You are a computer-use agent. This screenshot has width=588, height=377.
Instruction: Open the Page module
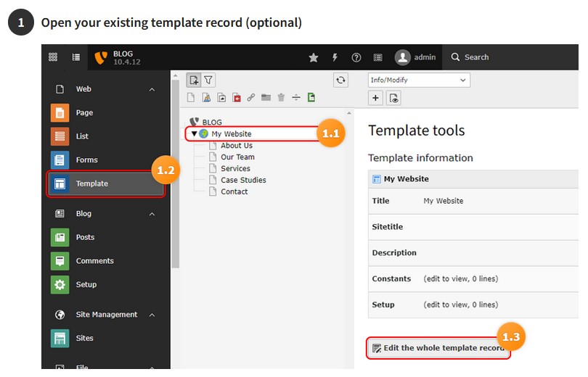[105, 112]
